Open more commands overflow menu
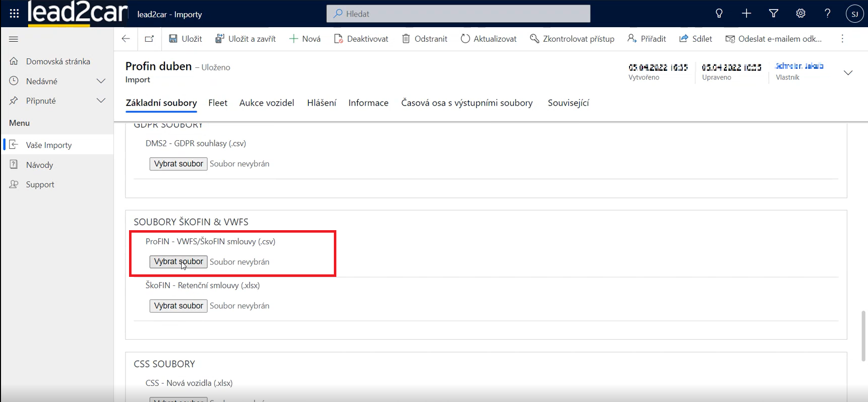 (842, 39)
